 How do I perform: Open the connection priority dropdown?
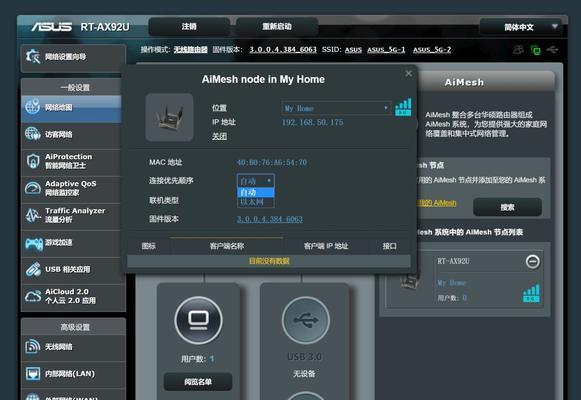256,181
